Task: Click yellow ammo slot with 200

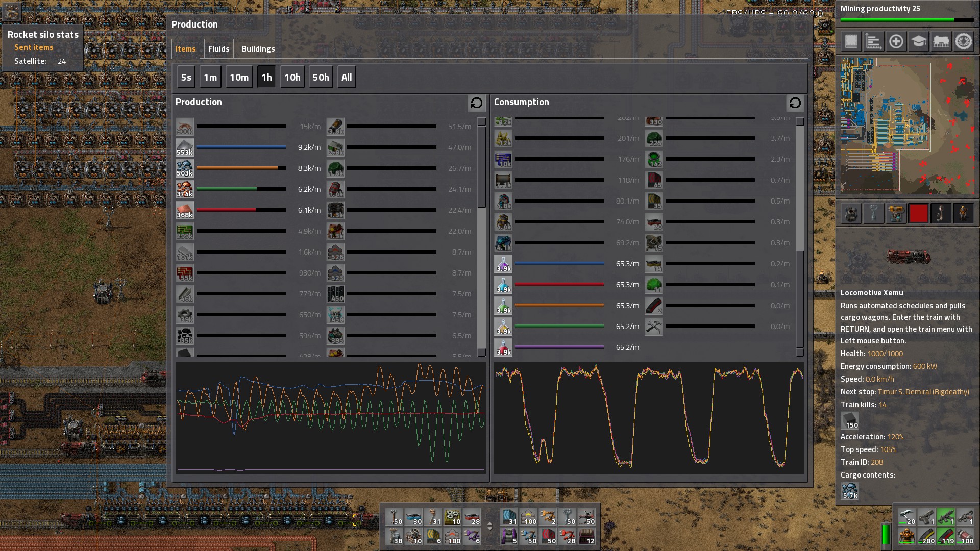Action: (926, 536)
